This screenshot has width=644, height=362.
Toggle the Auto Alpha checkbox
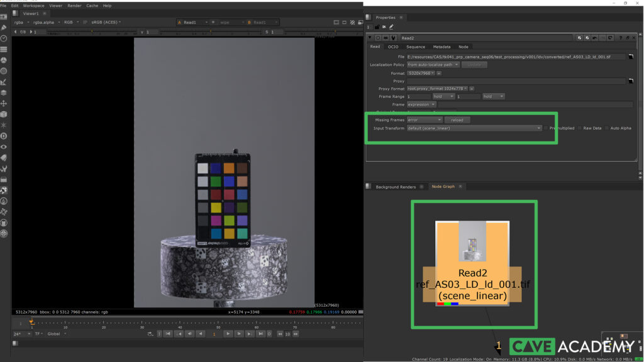(x=607, y=128)
